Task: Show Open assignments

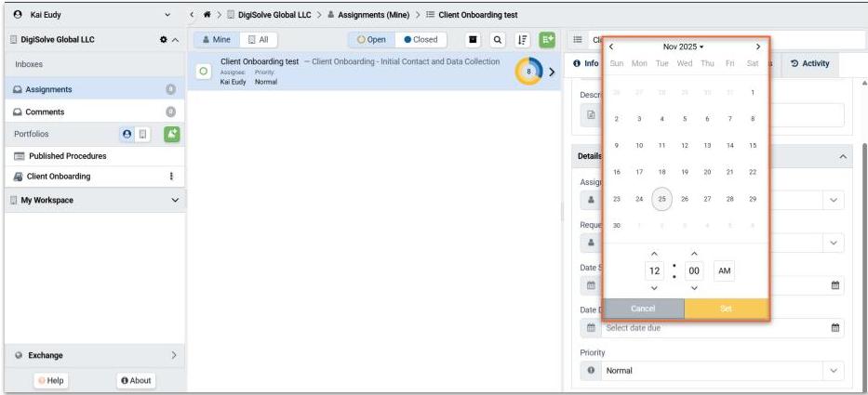Action: (371, 40)
